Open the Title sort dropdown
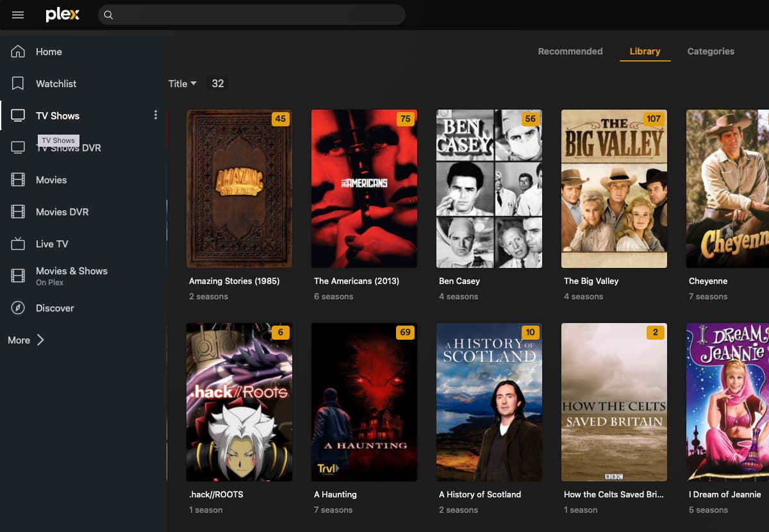Screen dimensions: 769x532 tap(183, 84)
